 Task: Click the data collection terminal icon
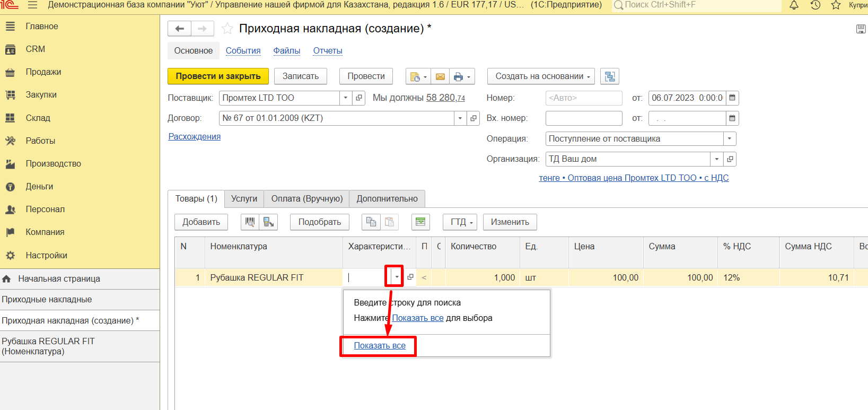click(269, 222)
